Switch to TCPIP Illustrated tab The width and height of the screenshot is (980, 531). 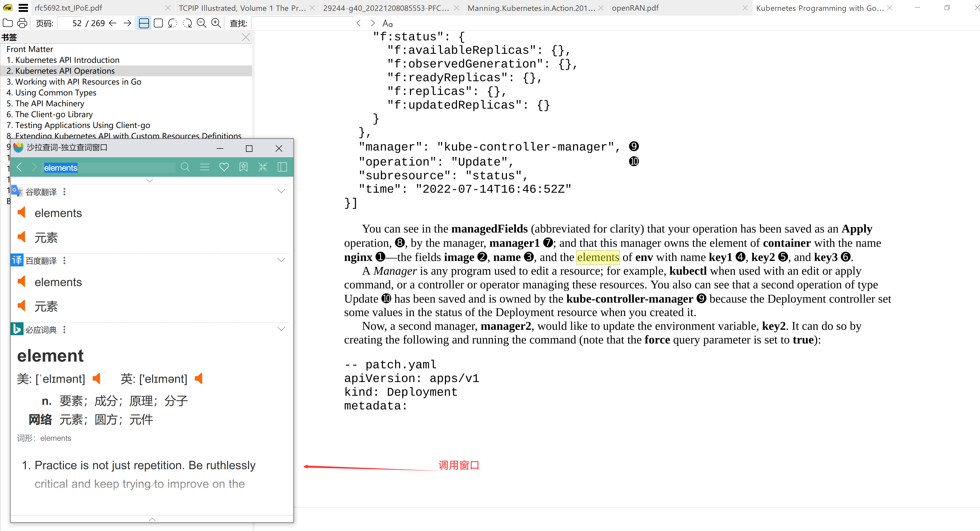[242, 8]
